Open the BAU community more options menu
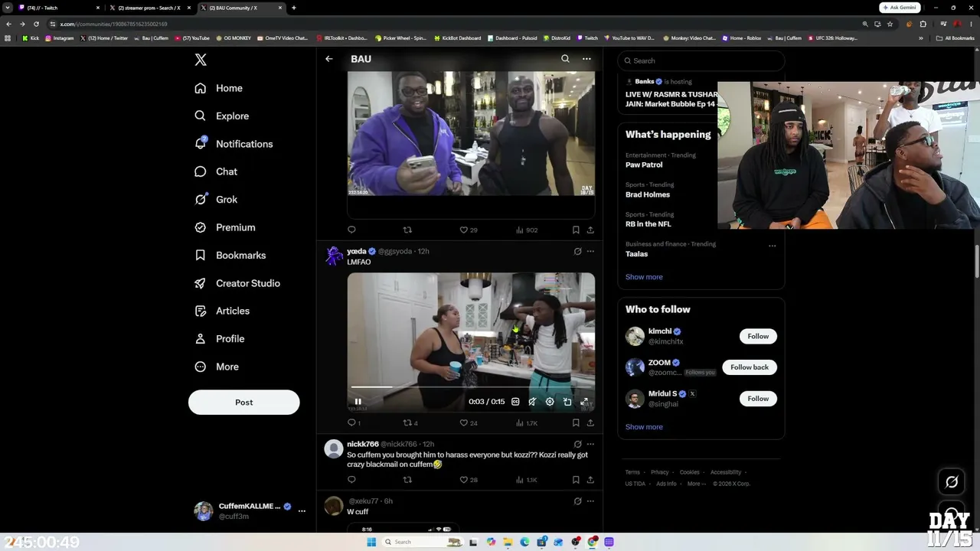This screenshot has height=551, width=980. (586, 59)
